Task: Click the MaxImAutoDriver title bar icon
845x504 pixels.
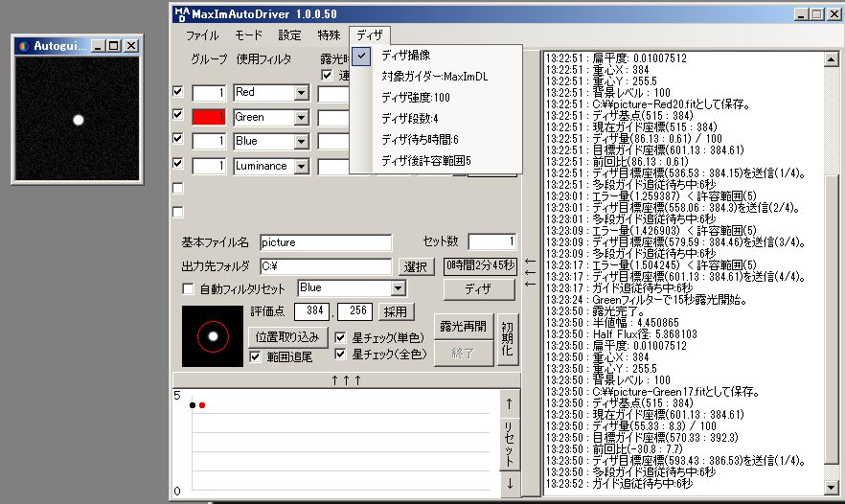Action: (x=183, y=14)
